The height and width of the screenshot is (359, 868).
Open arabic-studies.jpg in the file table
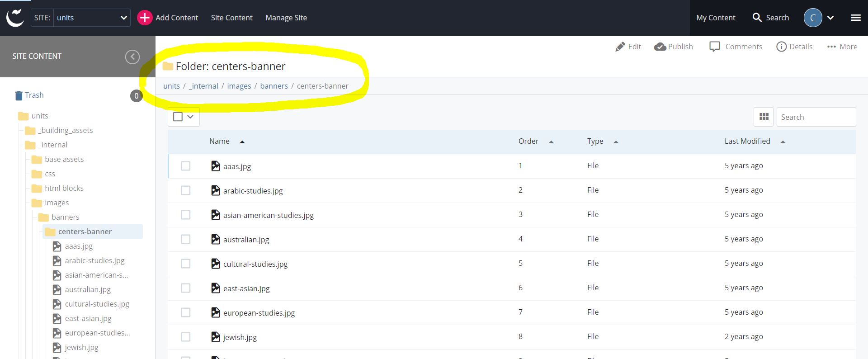(253, 191)
